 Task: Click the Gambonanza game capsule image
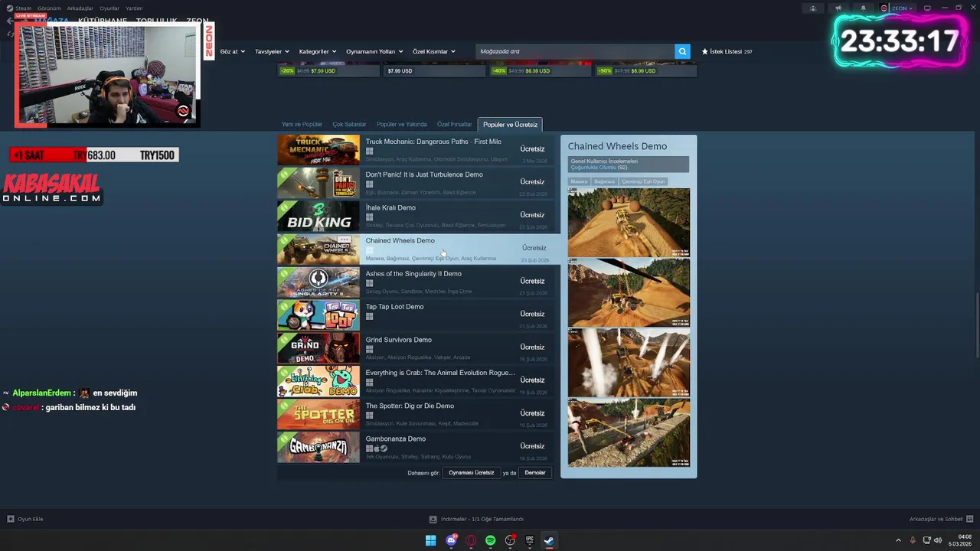click(x=318, y=447)
